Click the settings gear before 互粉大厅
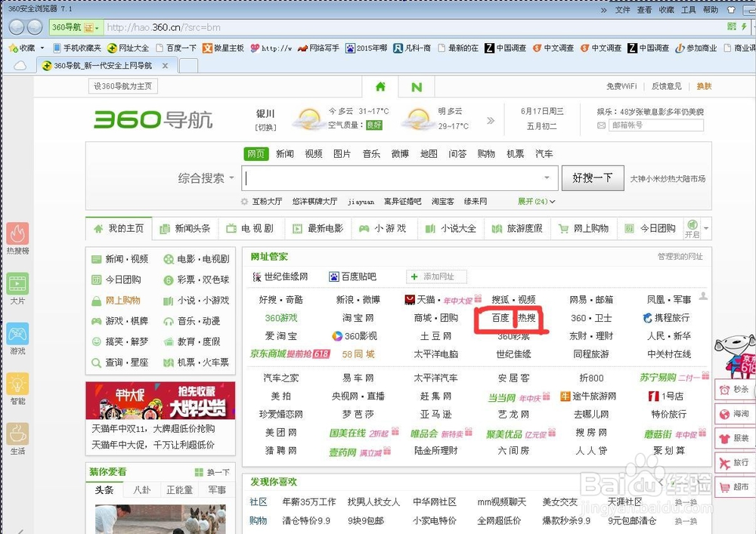The image size is (756, 534). tap(244, 201)
